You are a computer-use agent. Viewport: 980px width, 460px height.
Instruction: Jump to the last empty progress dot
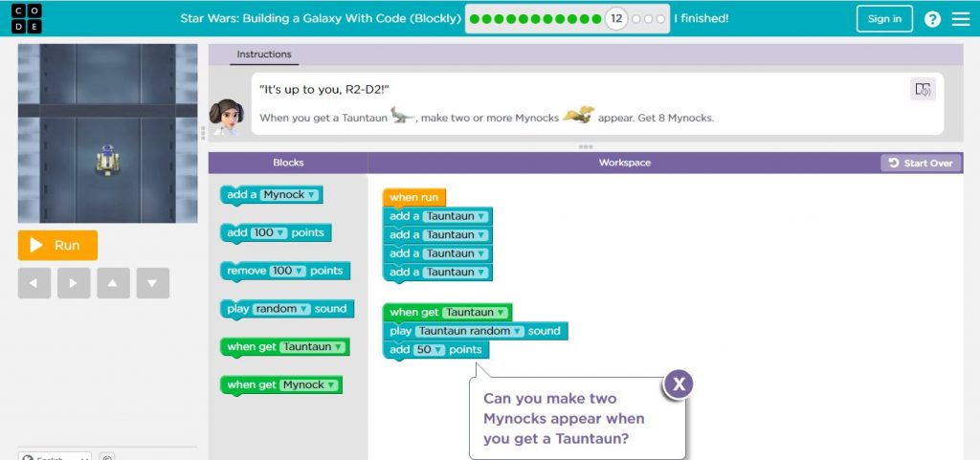tap(660, 19)
